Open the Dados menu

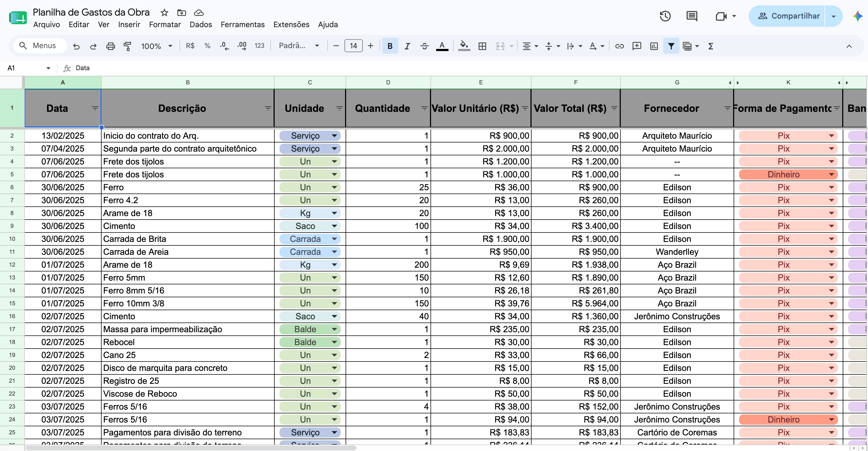coord(201,25)
